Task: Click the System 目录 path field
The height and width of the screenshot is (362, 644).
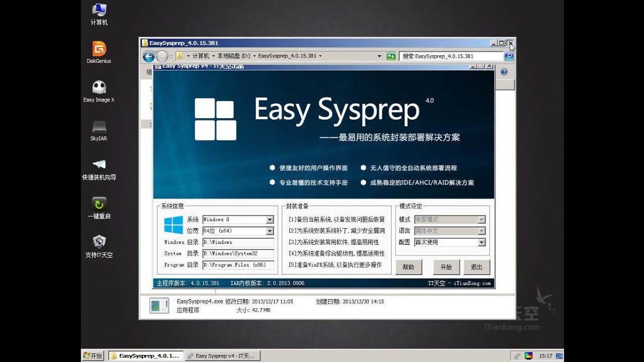Action: pyautogui.click(x=238, y=253)
